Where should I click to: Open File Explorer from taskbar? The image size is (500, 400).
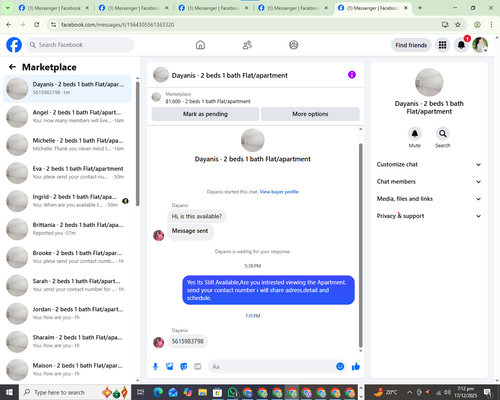[203, 392]
